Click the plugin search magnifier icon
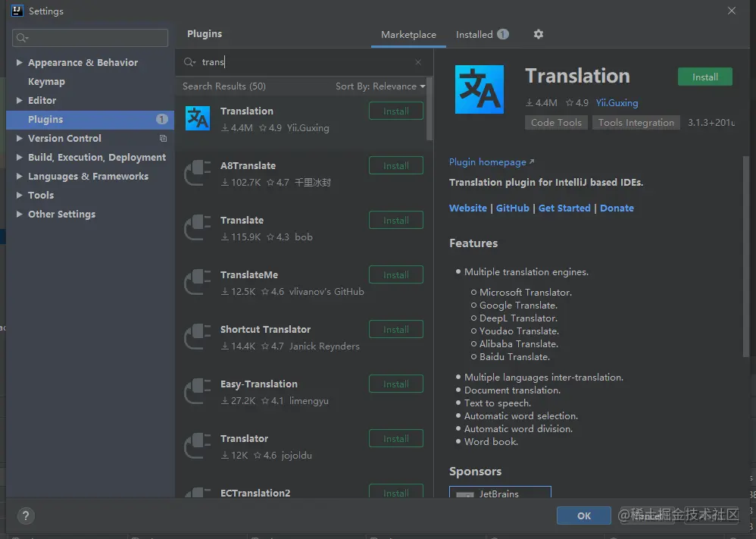The width and height of the screenshot is (756, 539). (189, 62)
